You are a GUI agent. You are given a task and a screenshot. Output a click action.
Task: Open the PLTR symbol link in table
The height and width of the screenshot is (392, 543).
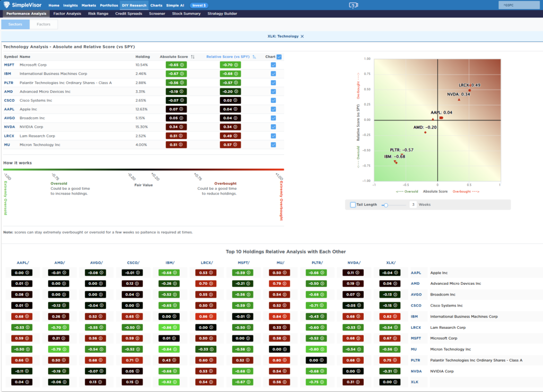[x=8, y=83]
